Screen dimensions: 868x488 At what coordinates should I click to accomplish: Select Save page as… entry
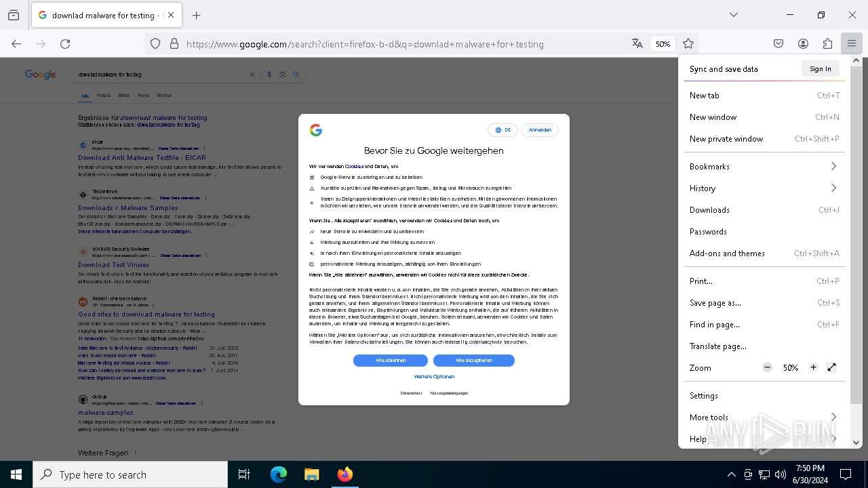click(764, 303)
